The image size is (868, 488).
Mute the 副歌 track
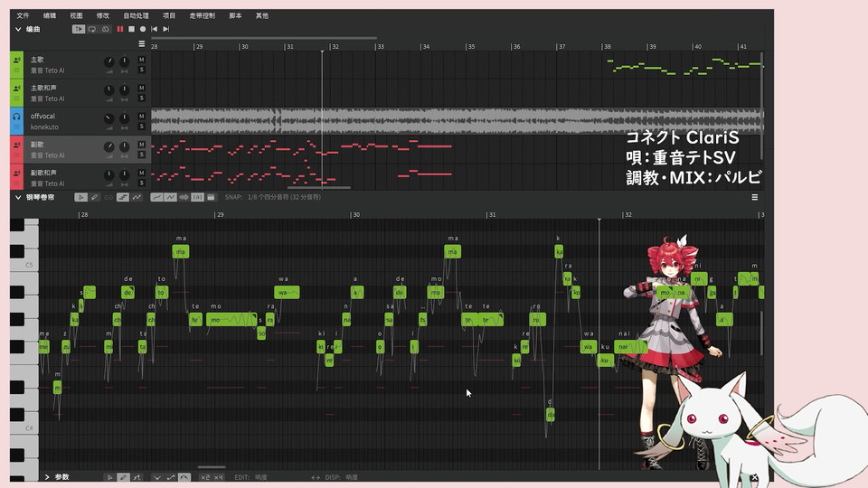coord(142,145)
